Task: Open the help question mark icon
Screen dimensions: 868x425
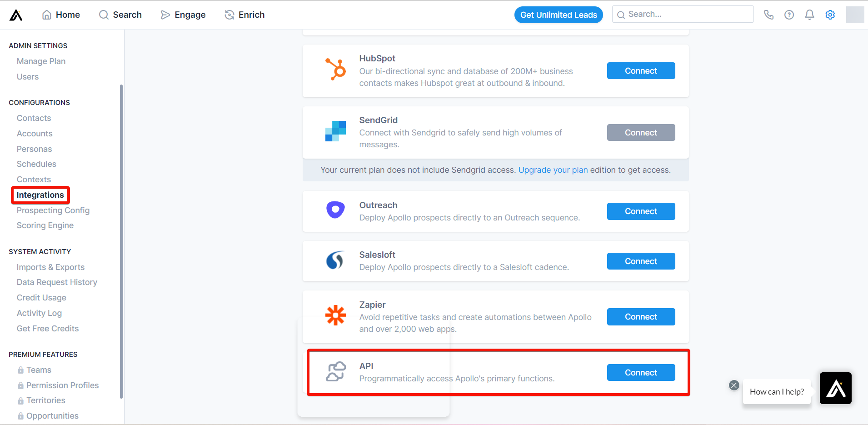Action: (789, 15)
